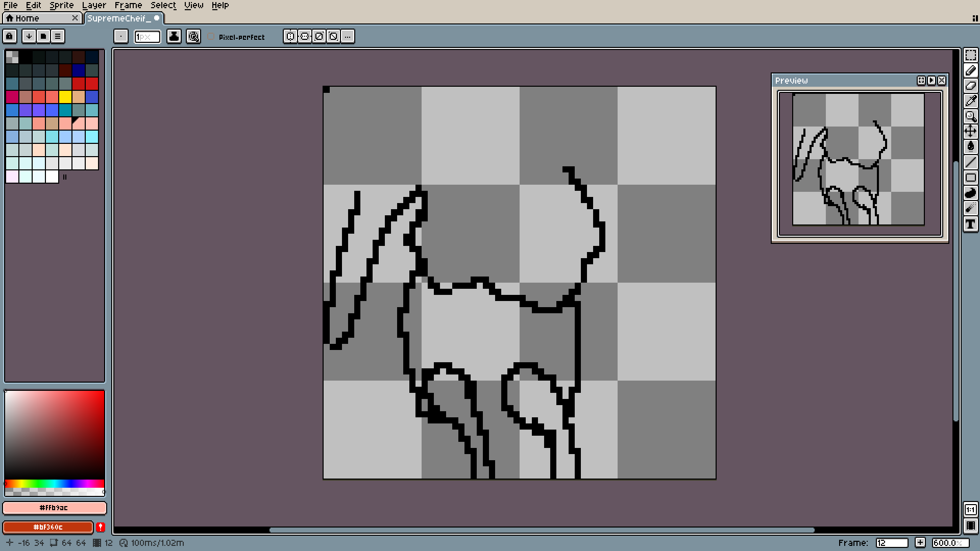Select the Zoom magnifier tool
This screenshot has width=980, height=551.
970,116
